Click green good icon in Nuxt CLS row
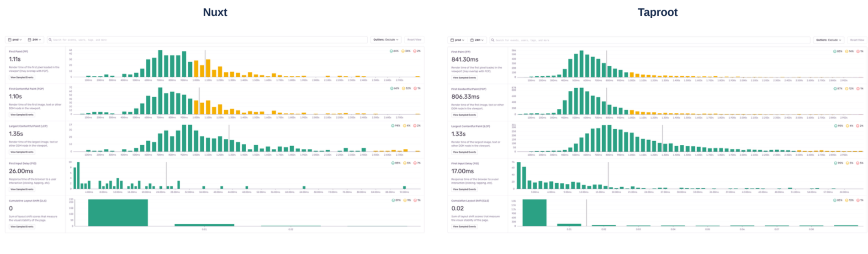Viewport: 868px width, 254px height. pyautogui.click(x=393, y=200)
